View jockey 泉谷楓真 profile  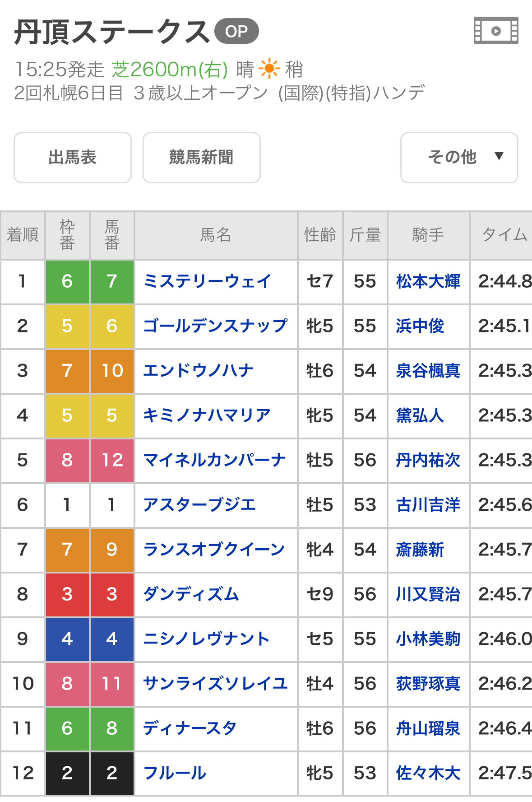pyautogui.click(x=428, y=371)
